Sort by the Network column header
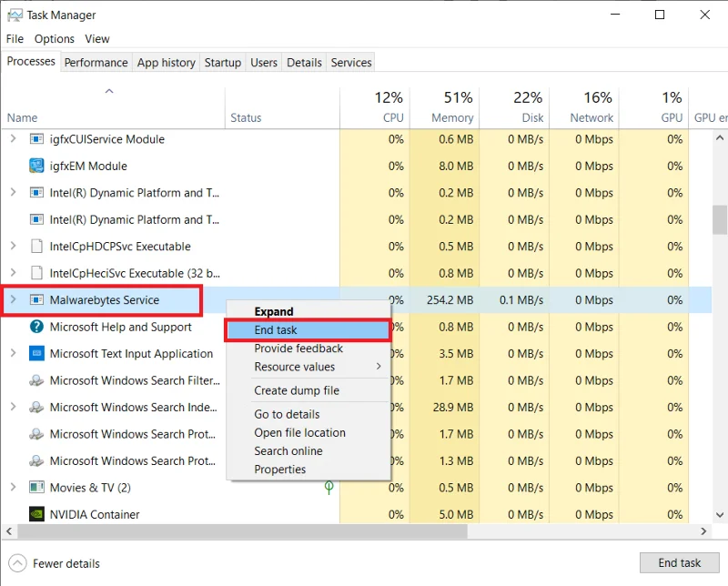This screenshot has width=728, height=586. click(x=584, y=107)
